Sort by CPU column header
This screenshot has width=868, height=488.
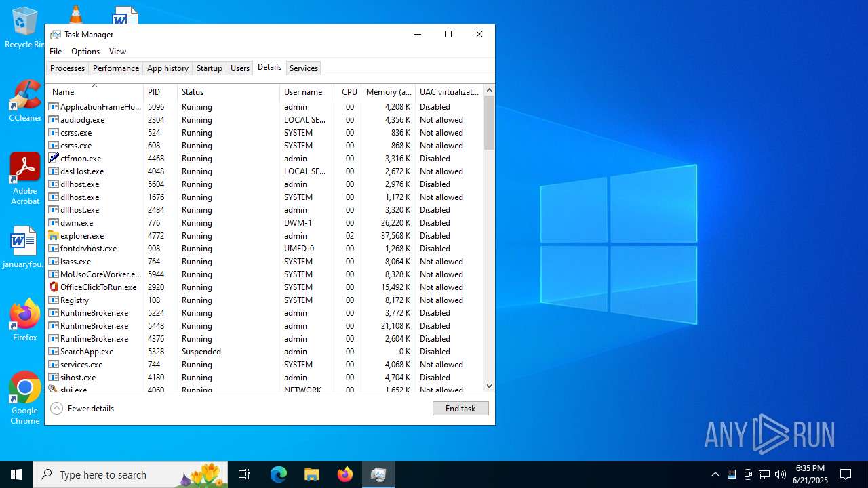coord(348,91)
